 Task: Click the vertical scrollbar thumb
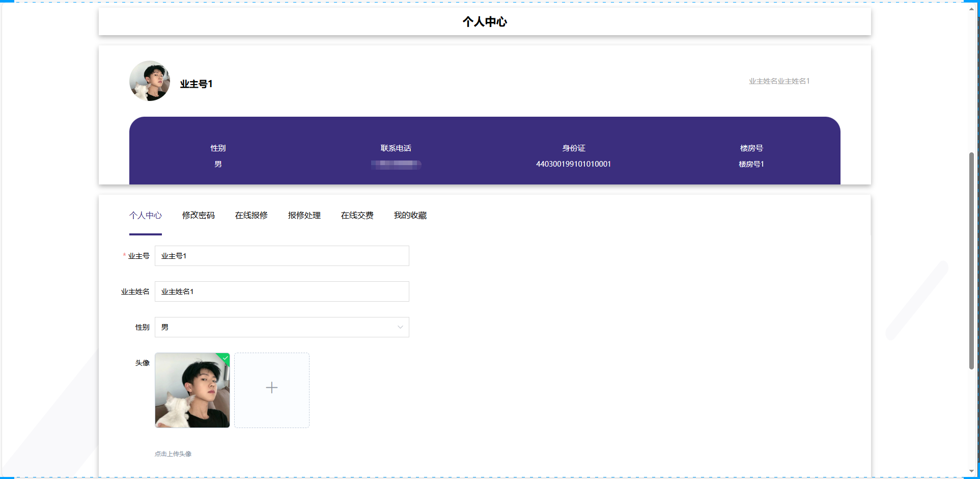971,260
